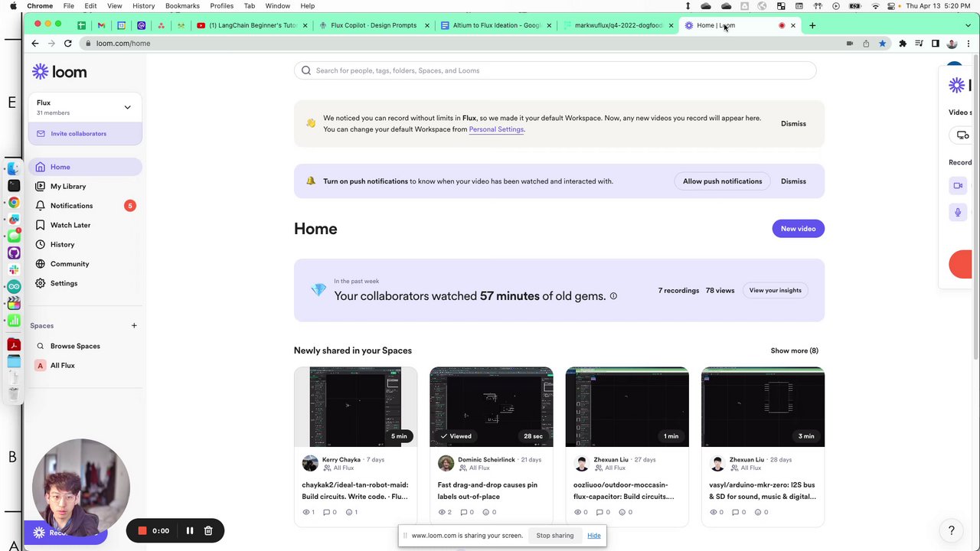This screenshot has width=980, height=551.
Task: Open Arduino IDE from the Dock
Action: click(14, 286)
